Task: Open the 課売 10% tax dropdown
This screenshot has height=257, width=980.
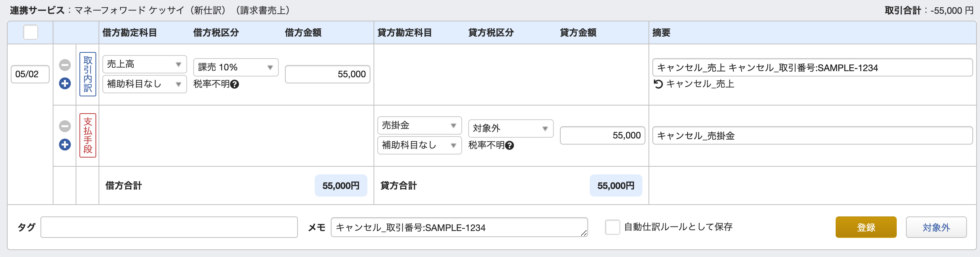Action: pos(236,67)
